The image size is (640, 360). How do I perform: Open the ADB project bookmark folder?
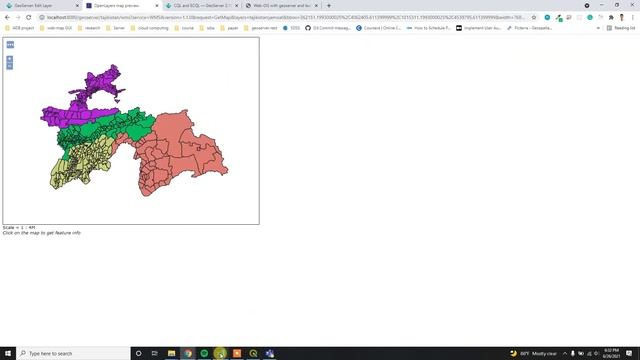click(19, 28)
